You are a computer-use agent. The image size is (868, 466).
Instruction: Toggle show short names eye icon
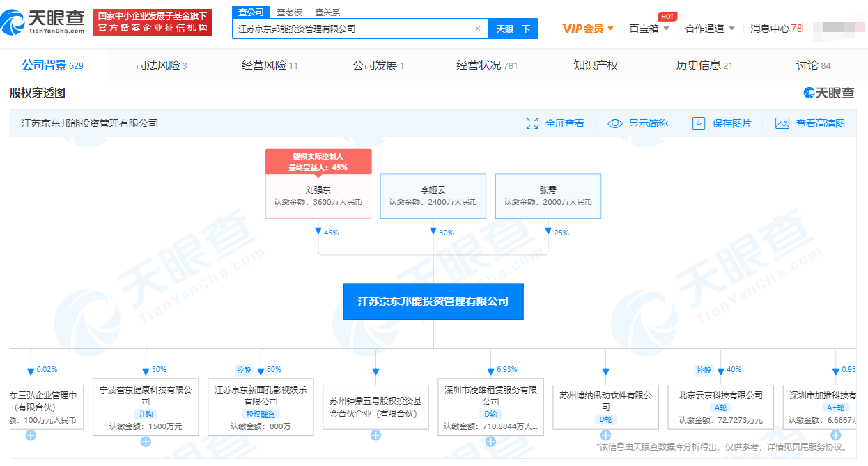pos(614,123)
